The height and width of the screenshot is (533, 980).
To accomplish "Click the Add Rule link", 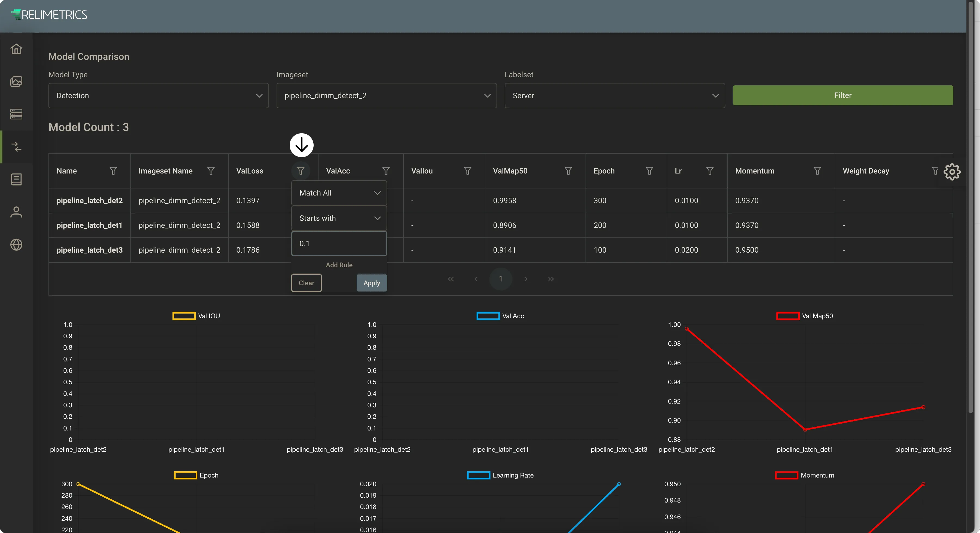I will pos(339,265).
